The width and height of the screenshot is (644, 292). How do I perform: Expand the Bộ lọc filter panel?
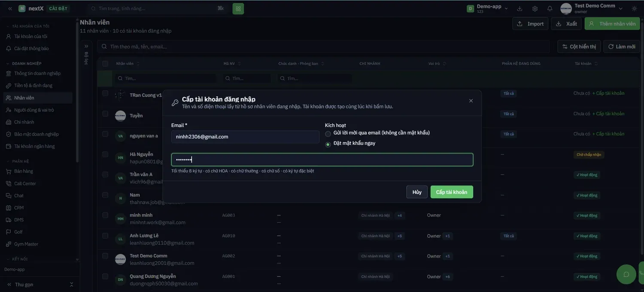(x=86, y=46)
